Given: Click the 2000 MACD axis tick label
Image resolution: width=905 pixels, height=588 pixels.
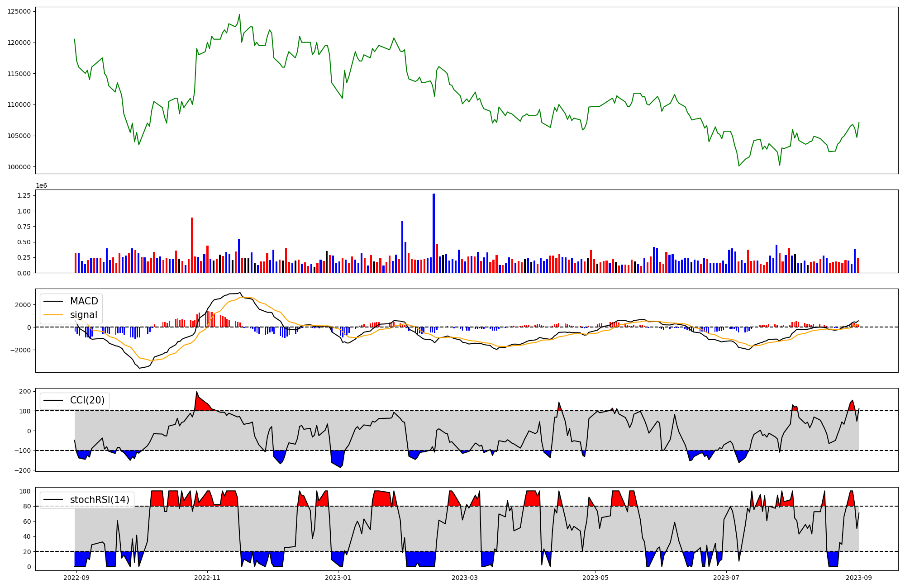Looking at the screenshot, I should click(23, 305).
